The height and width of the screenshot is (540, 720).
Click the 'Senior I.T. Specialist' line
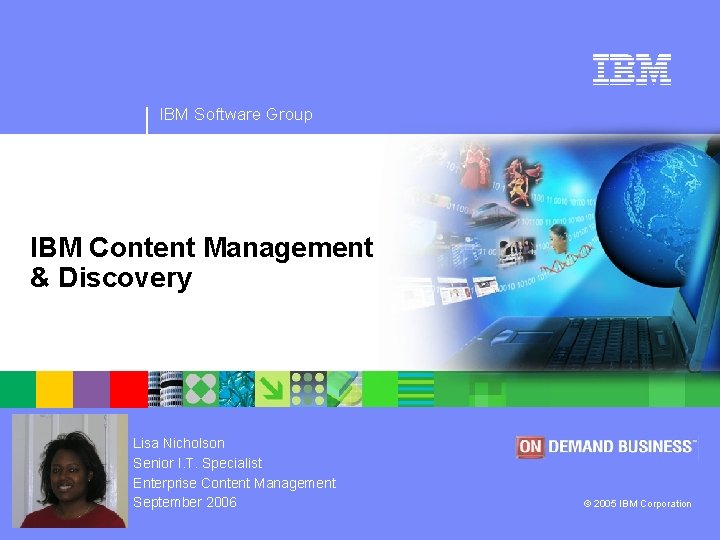coord(197,463)
